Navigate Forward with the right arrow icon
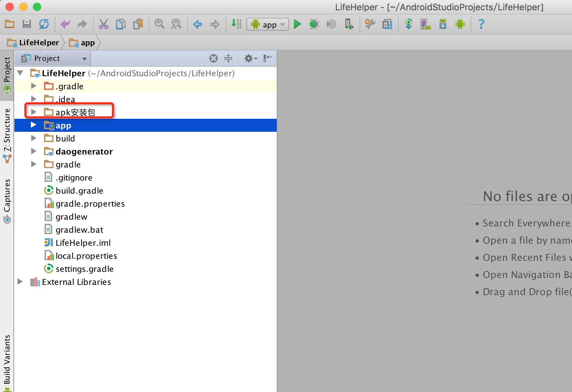Viewport: 572px width, 392px height. (x=215, y=24)
